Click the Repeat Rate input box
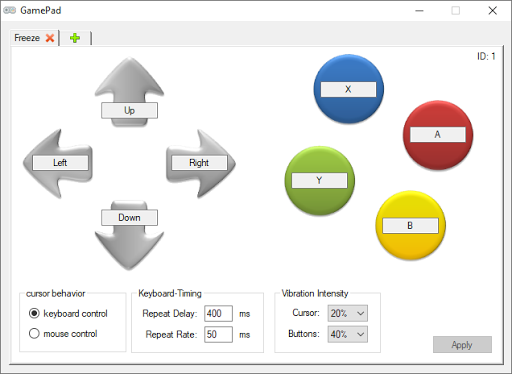 (218, 334)
